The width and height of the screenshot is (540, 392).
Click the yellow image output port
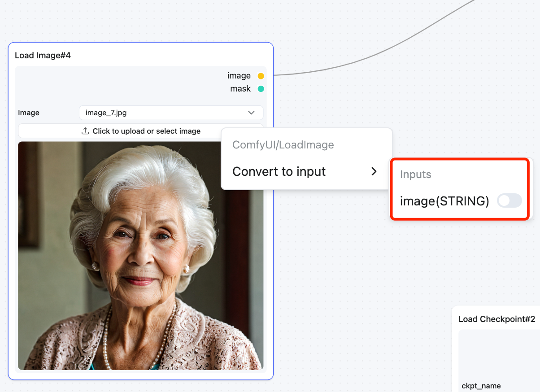[x=261, y=76]
